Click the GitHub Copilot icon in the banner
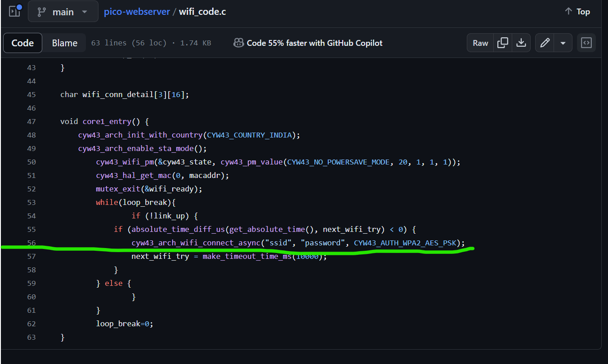The height and width of the screenshot is (364, 608). [x=238, y=43]
